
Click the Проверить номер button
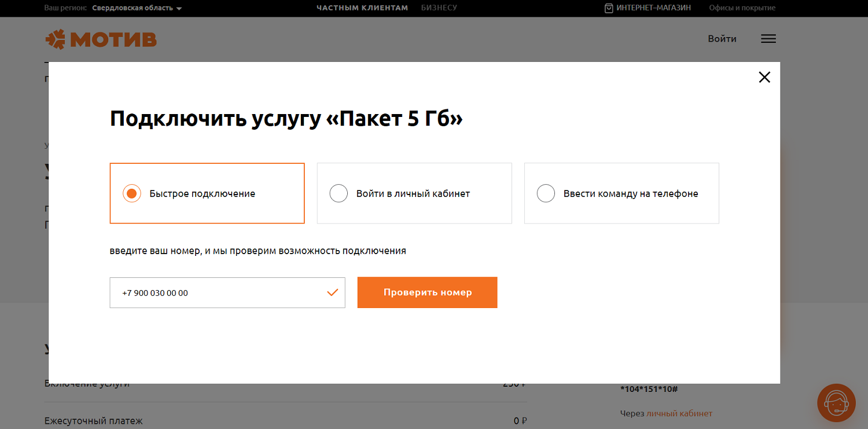(427, 292)
